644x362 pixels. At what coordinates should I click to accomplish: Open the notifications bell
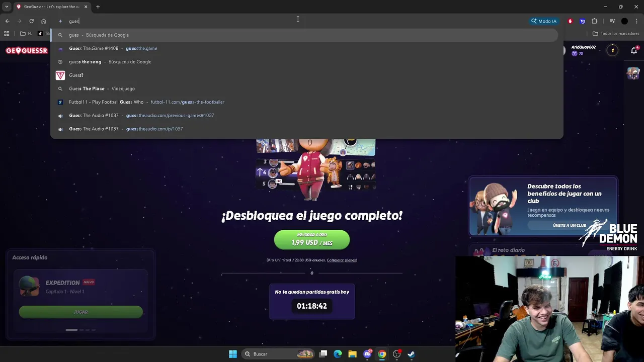[634, 50]
